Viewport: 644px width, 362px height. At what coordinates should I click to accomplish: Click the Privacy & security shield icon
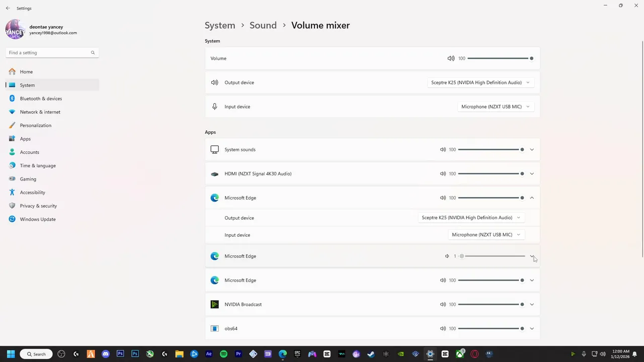click(x=12, y=206)
